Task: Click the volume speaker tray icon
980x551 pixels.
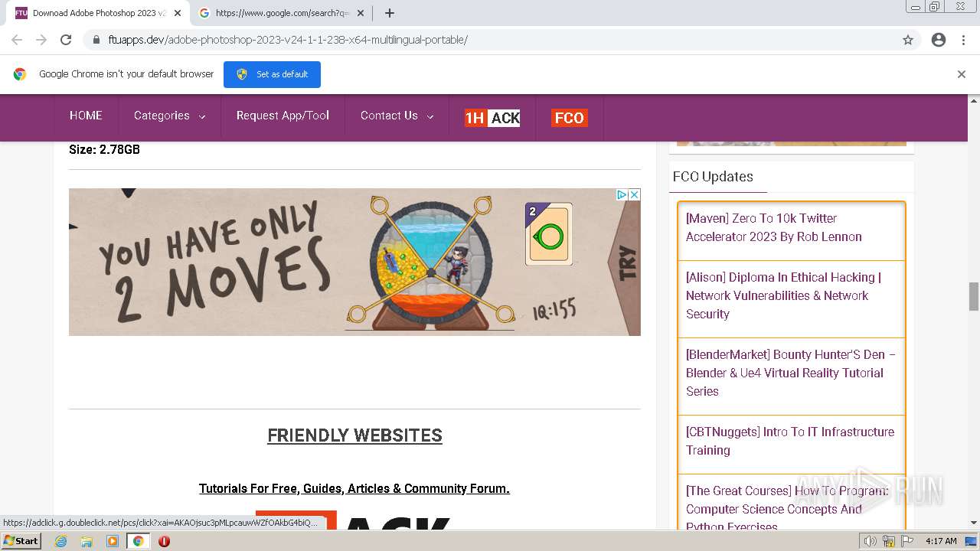Action: click(x=871, y=541)
